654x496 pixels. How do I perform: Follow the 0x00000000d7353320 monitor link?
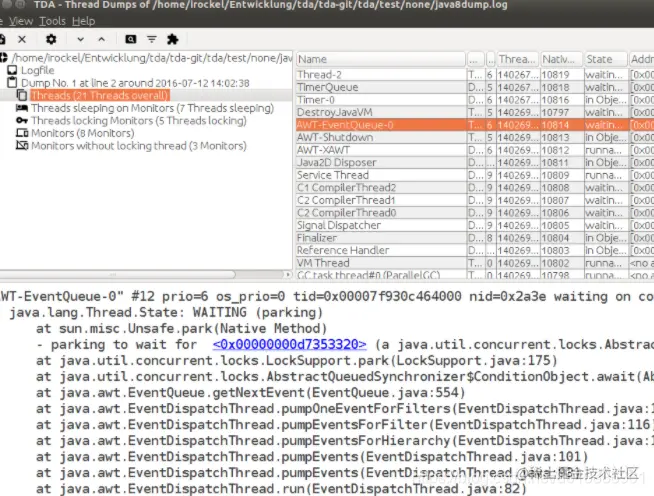click(x=289, y=345)
